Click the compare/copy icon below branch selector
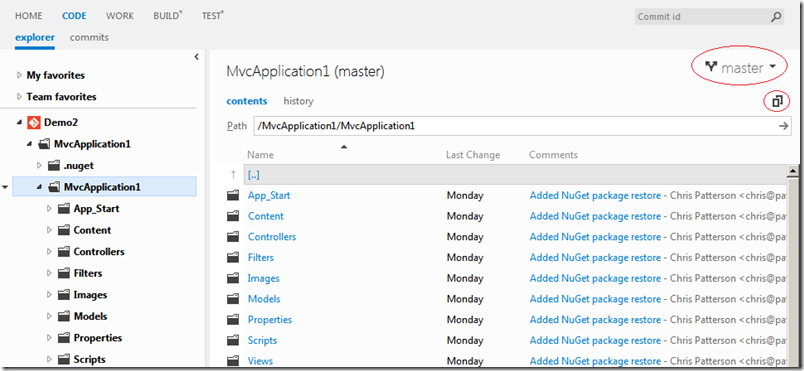This screenshot has width=804, height=371. point(777,101)
